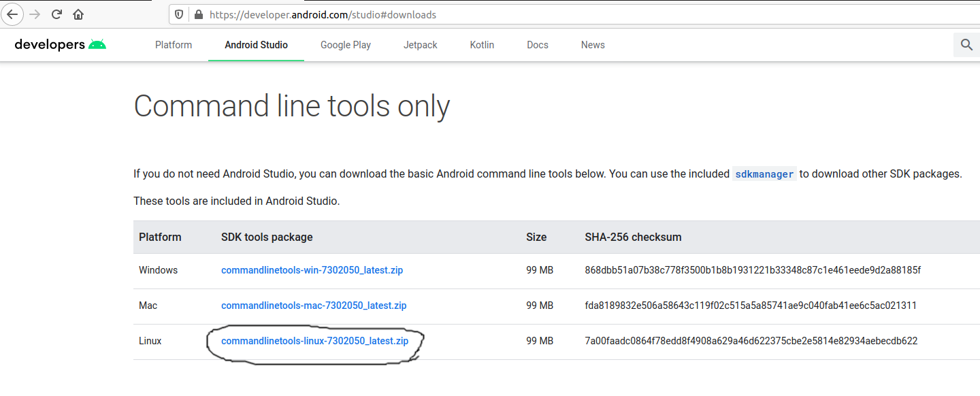Image resolution: width=980 pixels, height=396 pixels.
Task: Click the 99 MB size in Mac row
Action: 540,306
